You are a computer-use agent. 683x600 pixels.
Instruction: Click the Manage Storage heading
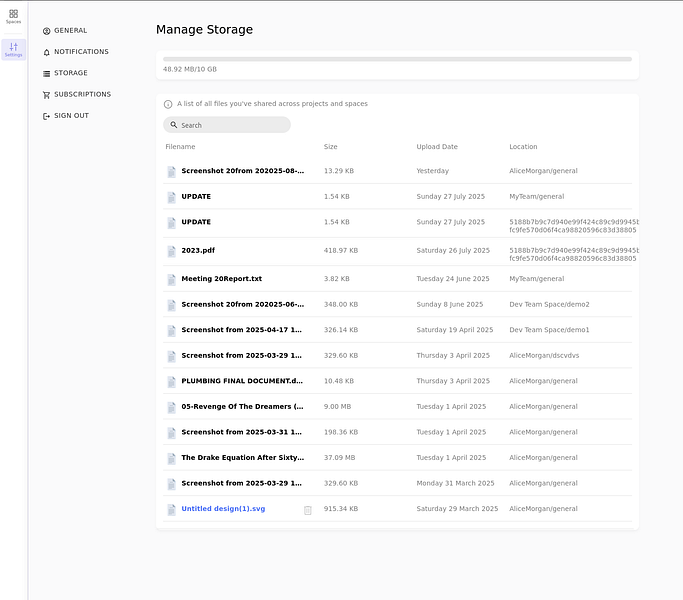[204, 30]
